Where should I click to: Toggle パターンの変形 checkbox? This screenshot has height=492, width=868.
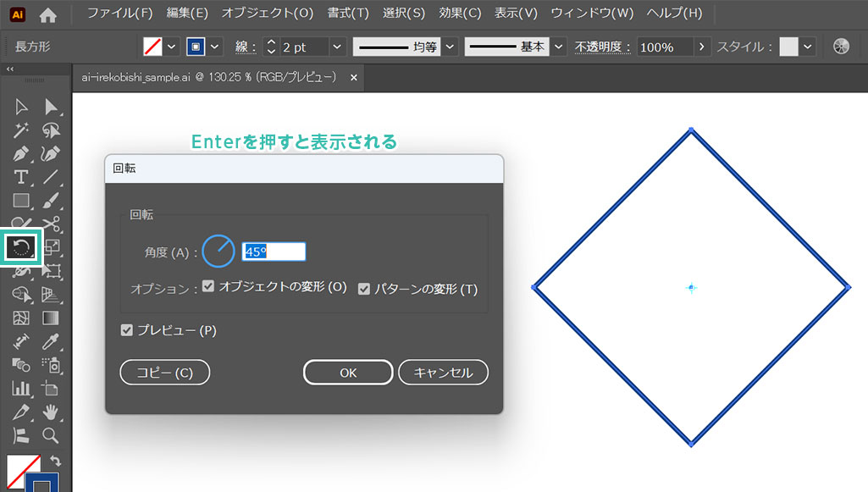(x=364, y=289)
